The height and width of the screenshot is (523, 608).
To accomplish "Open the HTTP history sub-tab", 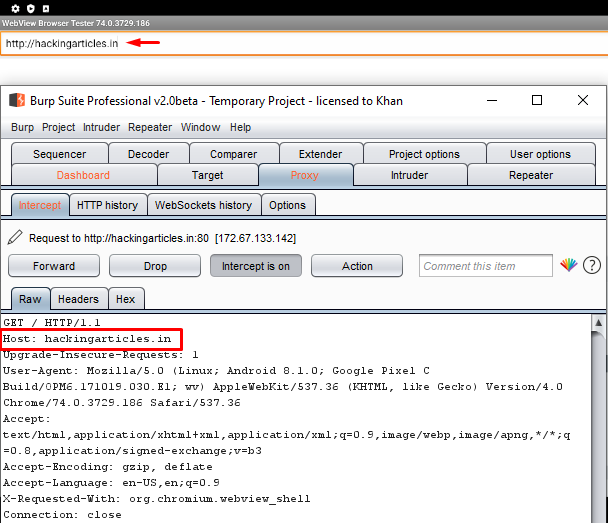I will (107, 205).
